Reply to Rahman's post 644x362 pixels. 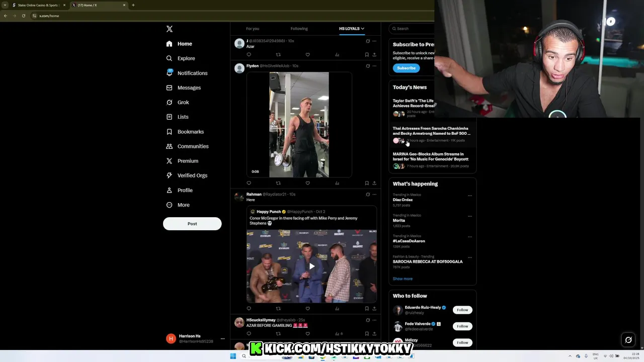249,309
